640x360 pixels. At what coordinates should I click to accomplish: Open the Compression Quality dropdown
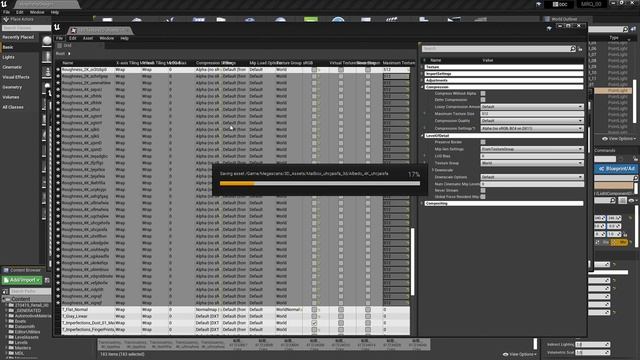click(x=532, y=121)
